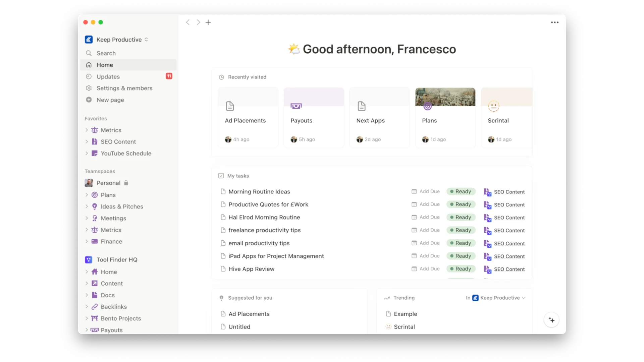Viewport: 644px width, 362px height.
Task: Open the Hal Elrod Morning Routine task
Action: pos(264,217)
